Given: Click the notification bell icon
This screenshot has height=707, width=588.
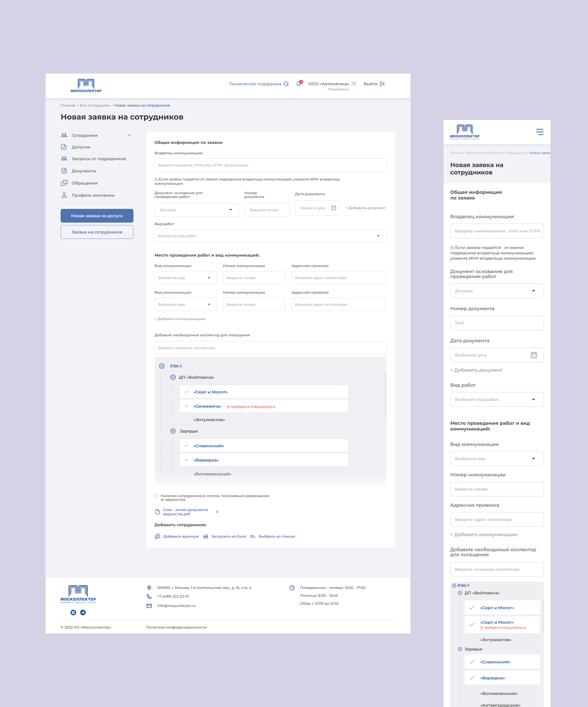Looking at the screenshot, I should point(299,84).
